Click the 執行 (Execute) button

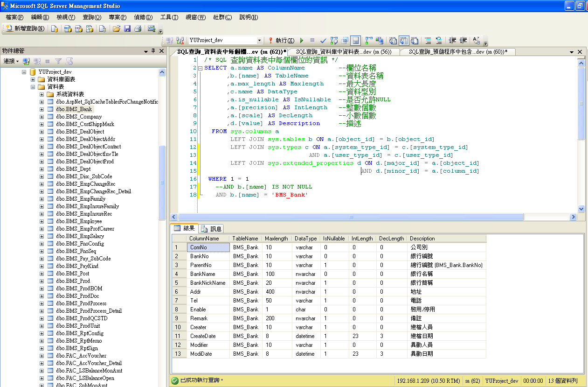(282, 41)
